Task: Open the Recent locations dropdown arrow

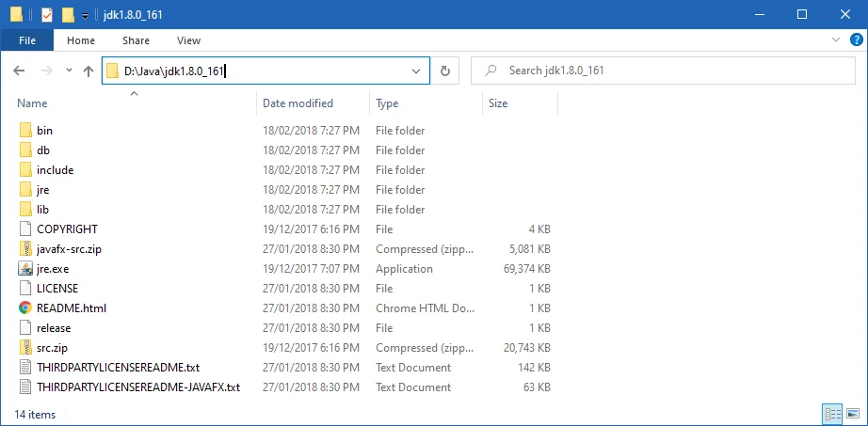Action: click(69, 71)
